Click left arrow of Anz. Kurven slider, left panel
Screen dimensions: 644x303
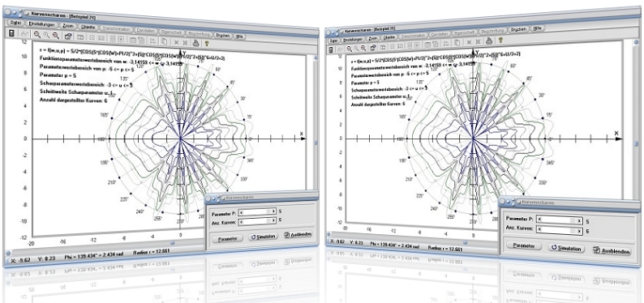(x=241, y=222)
